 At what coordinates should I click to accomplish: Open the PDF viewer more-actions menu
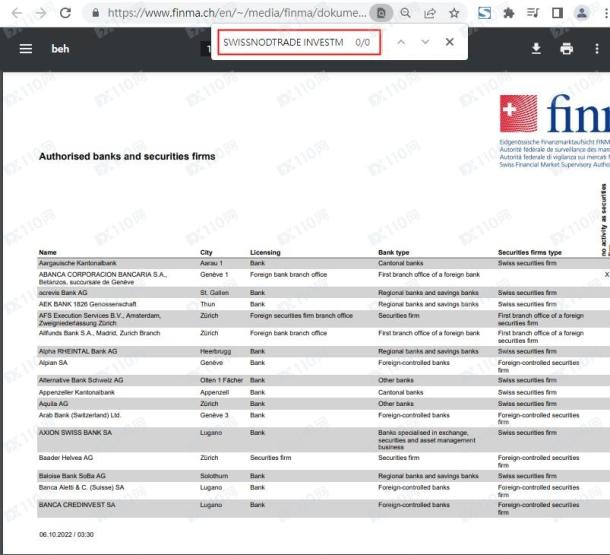coord(597,49)
